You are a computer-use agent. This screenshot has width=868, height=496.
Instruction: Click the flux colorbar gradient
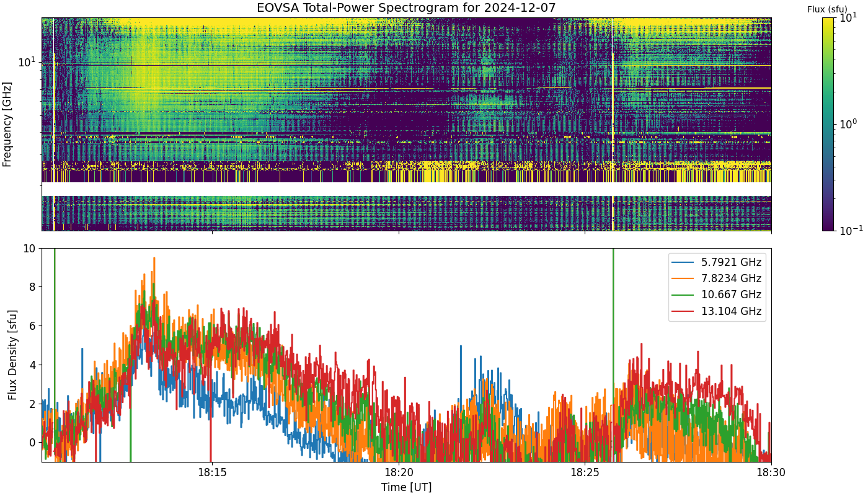(828, 124)
